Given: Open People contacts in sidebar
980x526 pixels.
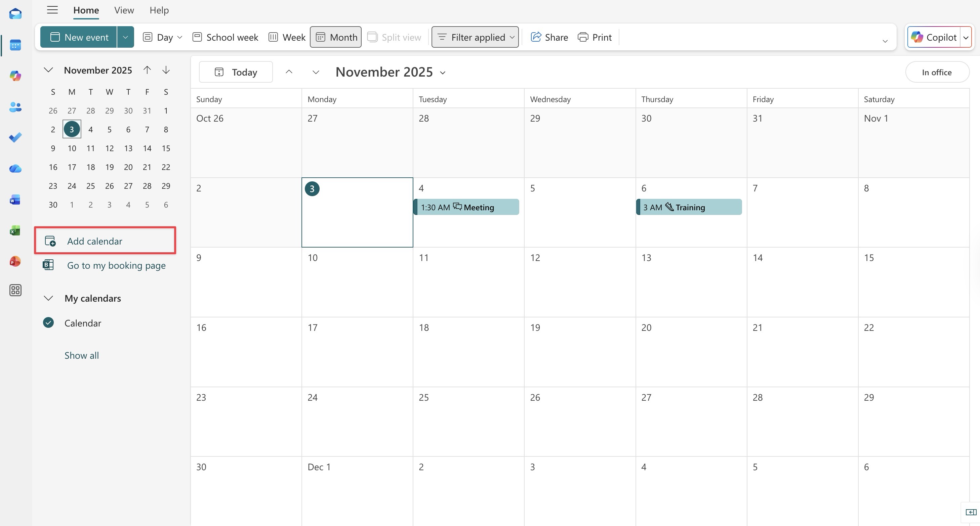Looking at the screenshot, I should click(15, 107).
